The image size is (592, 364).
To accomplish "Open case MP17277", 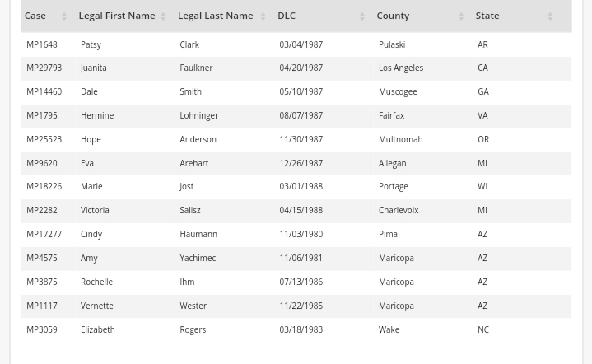I will [x=44, y=235].
